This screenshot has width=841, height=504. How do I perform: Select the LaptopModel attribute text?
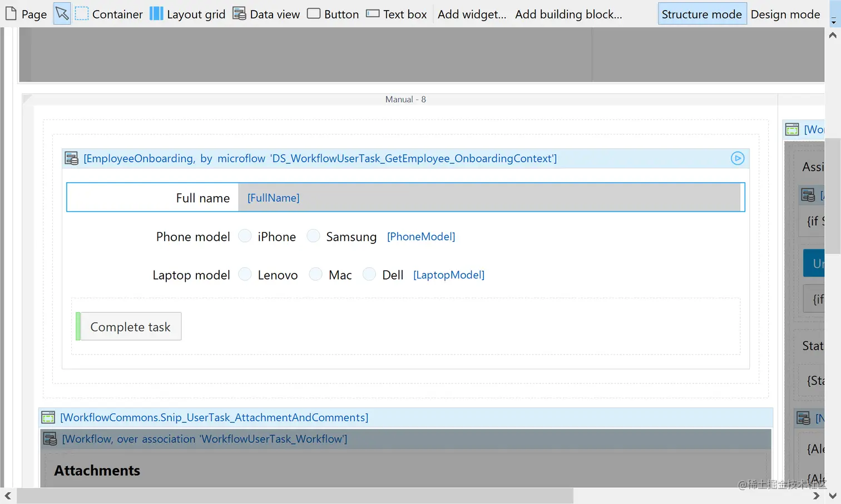[x=449, y=275]
